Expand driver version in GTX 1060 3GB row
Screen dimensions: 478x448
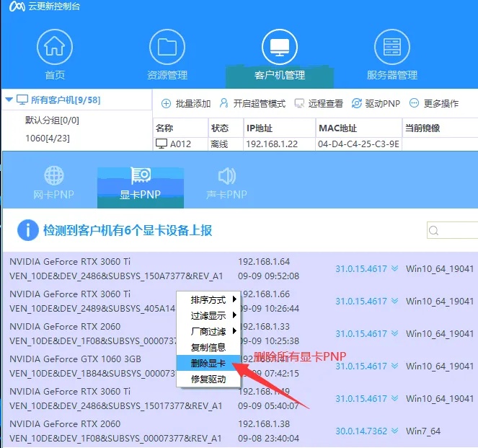pyautogui.click(x=395, y=366)
